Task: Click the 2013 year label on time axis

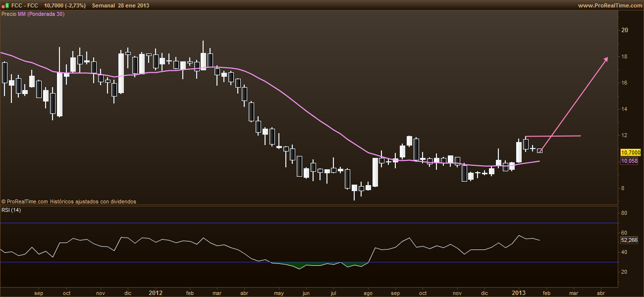Action: (x=519, y=293)
